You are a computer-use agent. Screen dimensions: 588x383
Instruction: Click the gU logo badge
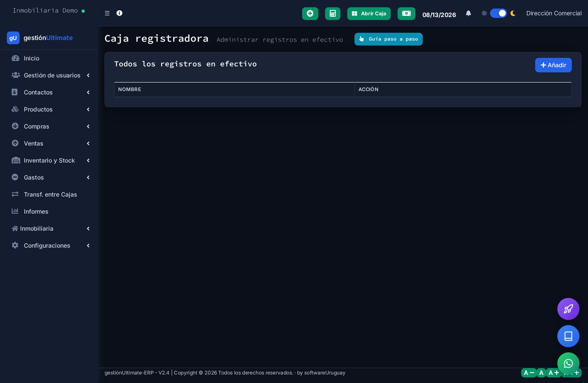click(x=13, y=38)
